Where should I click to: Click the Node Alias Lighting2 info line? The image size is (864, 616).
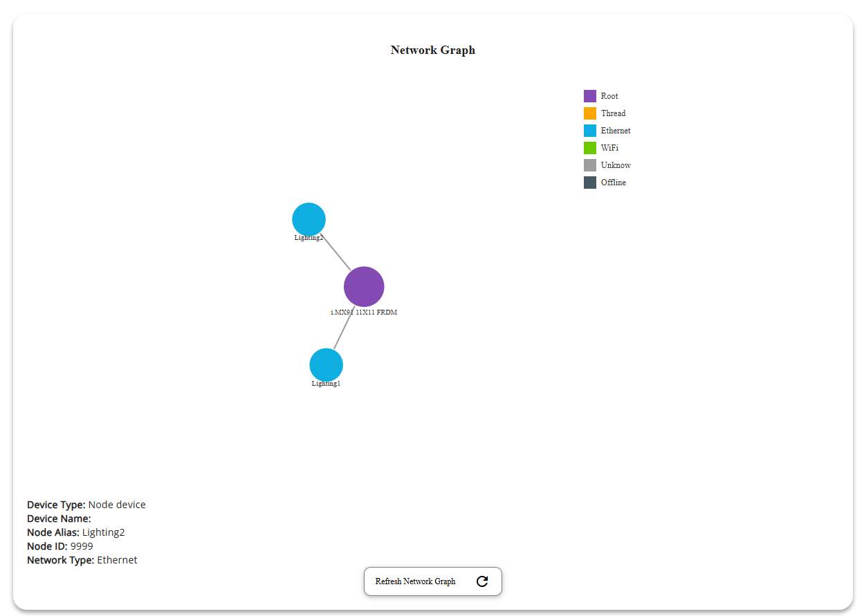click(x=76, y=532)
